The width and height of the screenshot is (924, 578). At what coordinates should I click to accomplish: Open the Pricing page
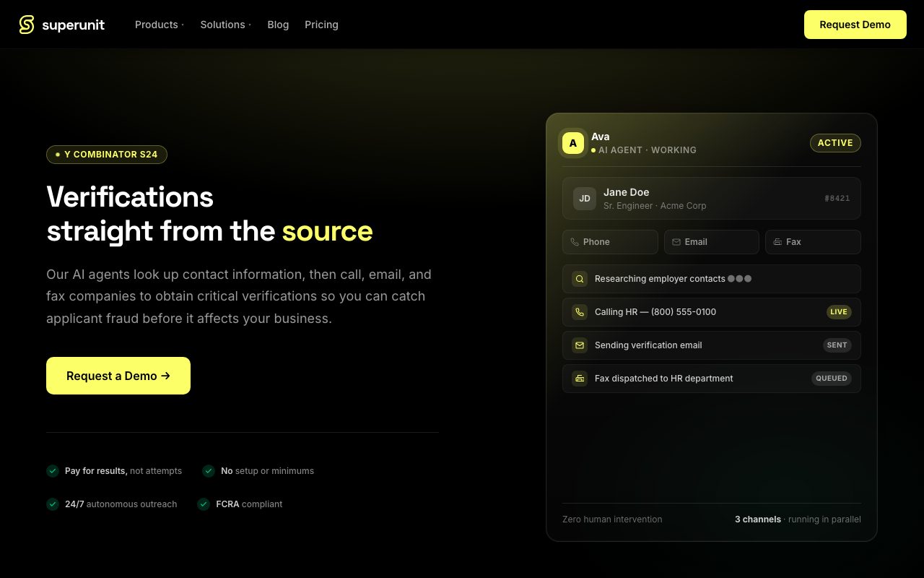[321, 25]
